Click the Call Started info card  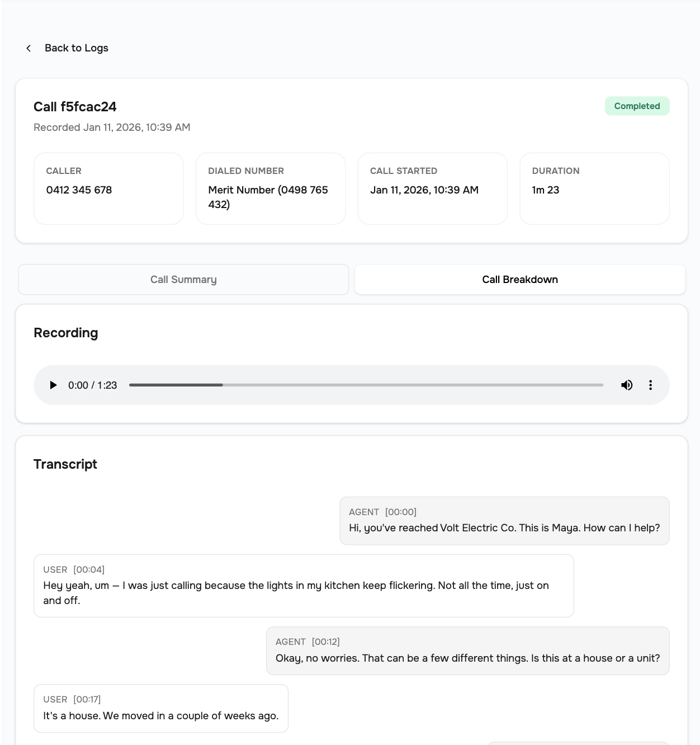(x=432, y=188)
